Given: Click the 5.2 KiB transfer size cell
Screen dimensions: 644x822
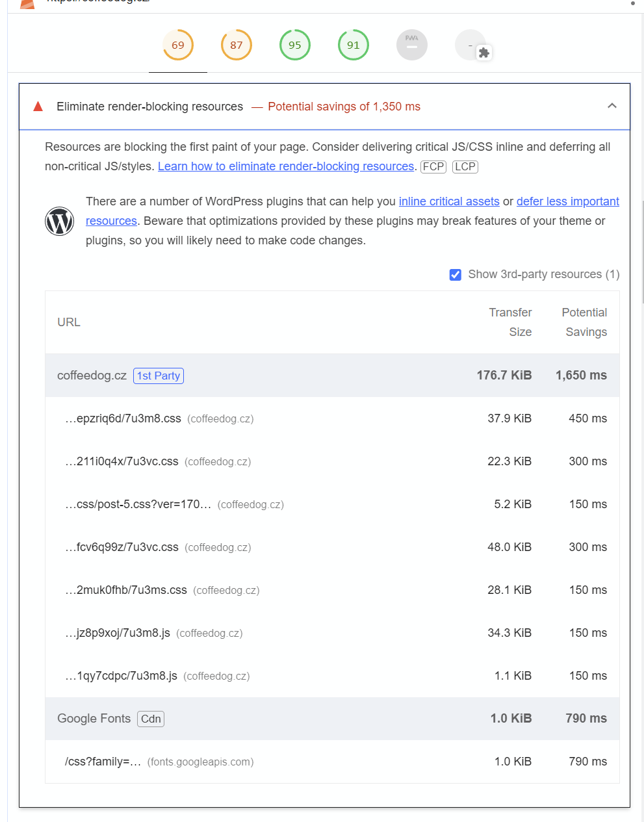Looking at the screenshot, I should pyautogui.click(x=513, y=504).
